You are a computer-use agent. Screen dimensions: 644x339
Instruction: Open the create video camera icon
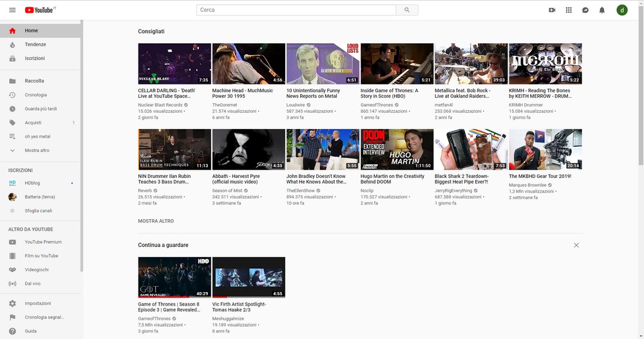(552, 10)
